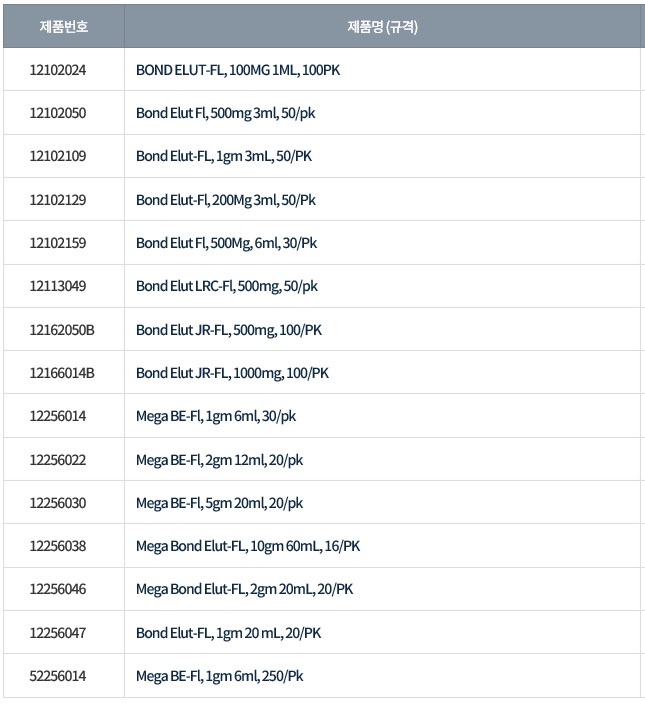Select product number 12256014
Screen dimensions: 645x704
tap(58, 416)
